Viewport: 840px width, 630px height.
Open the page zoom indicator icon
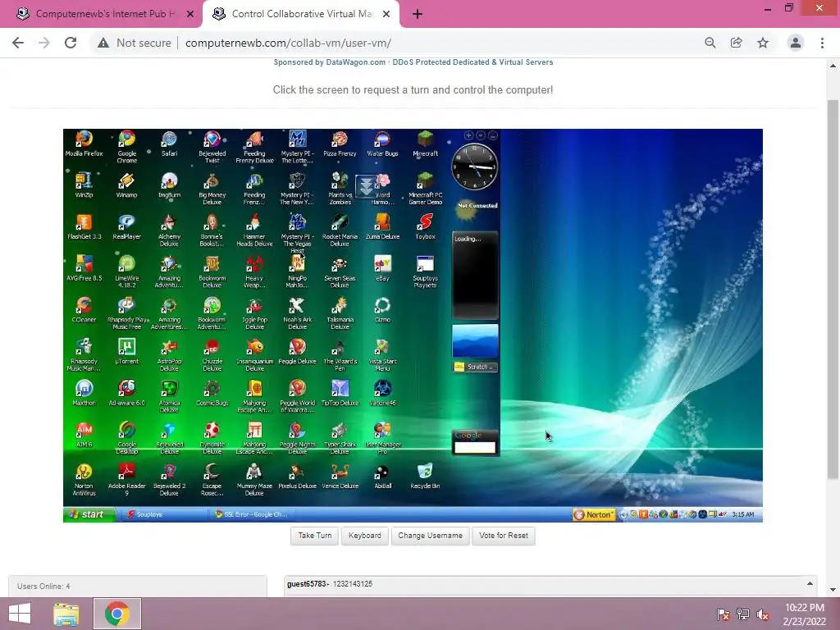pyautogui.click(x=710, y=43)
